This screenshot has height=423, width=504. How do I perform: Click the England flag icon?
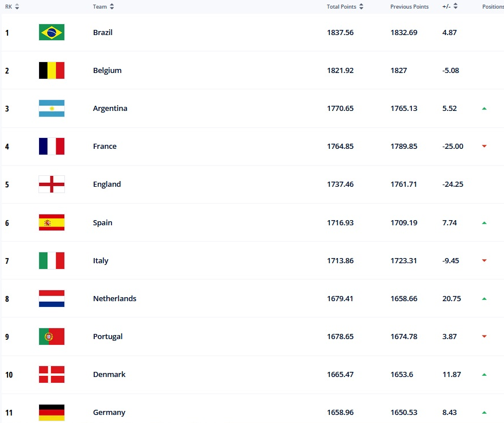tap(52, 184)
